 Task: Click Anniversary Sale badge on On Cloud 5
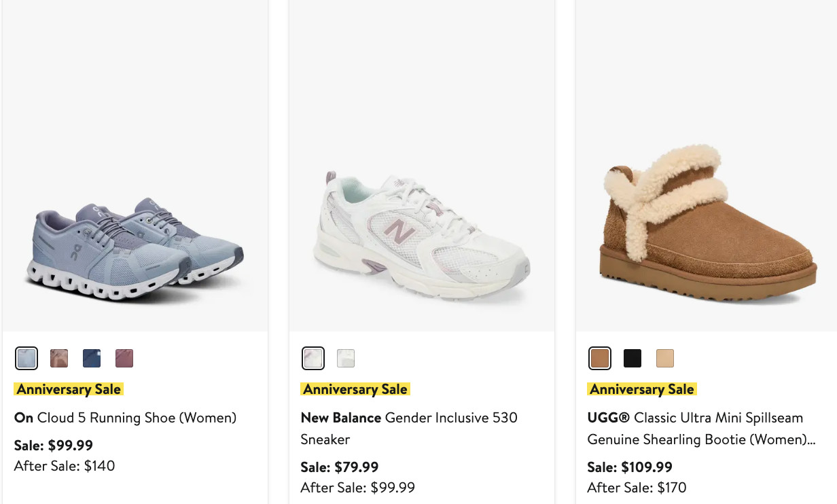(69, 389)
